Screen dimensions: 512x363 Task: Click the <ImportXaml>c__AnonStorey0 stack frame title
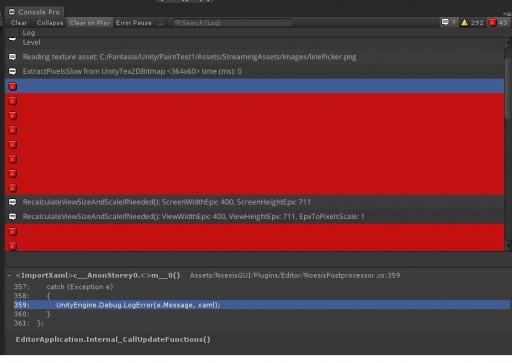coord(98,275)
